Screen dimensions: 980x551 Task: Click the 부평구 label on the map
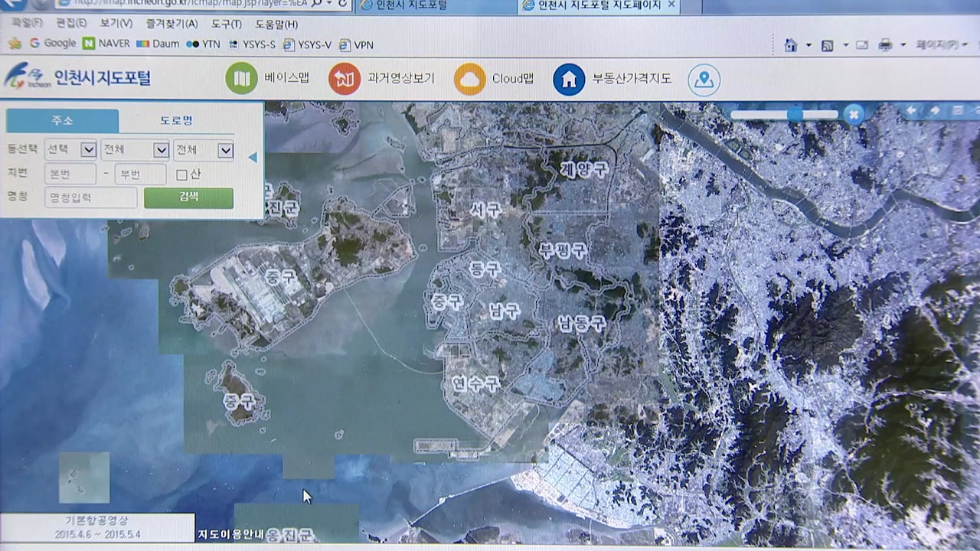[x=563, y=249]
